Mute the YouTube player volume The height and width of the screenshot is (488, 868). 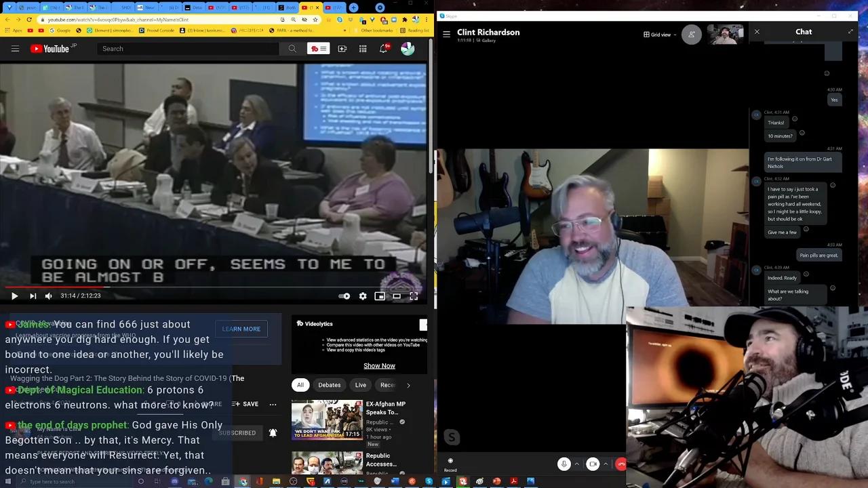[48, 296]
